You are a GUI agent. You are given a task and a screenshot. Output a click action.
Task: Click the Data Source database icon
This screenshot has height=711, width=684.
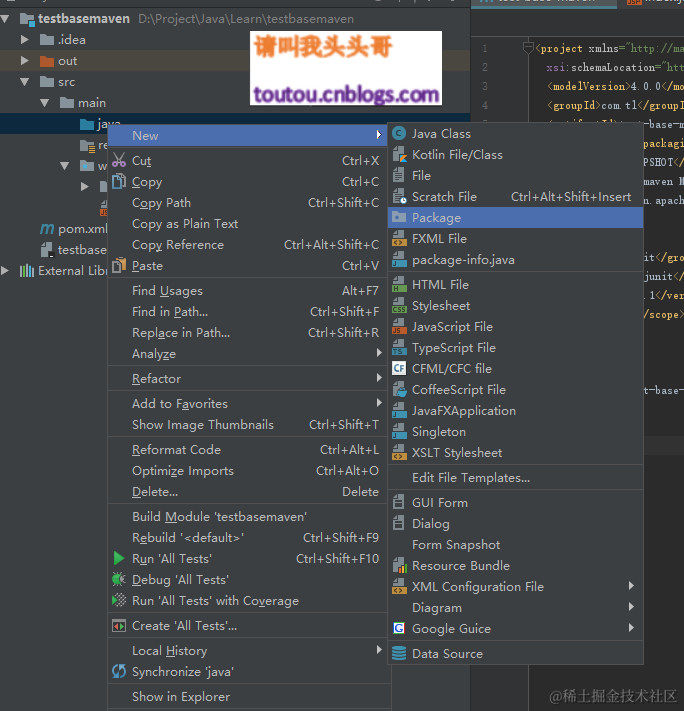click(x=399, y=653)
